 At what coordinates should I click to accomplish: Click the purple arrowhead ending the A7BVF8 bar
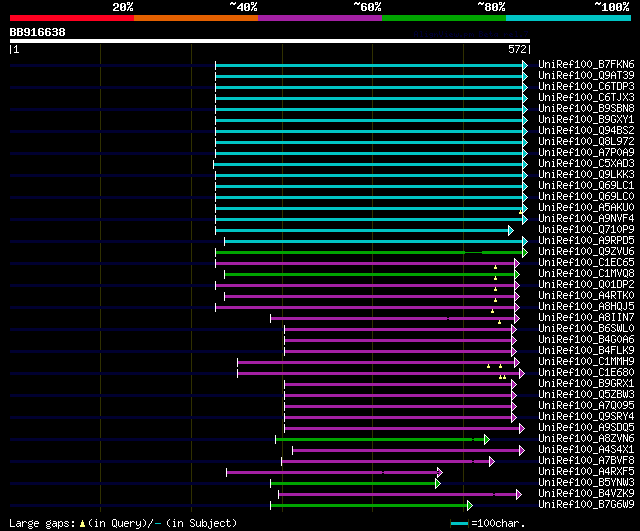(492, 462)
